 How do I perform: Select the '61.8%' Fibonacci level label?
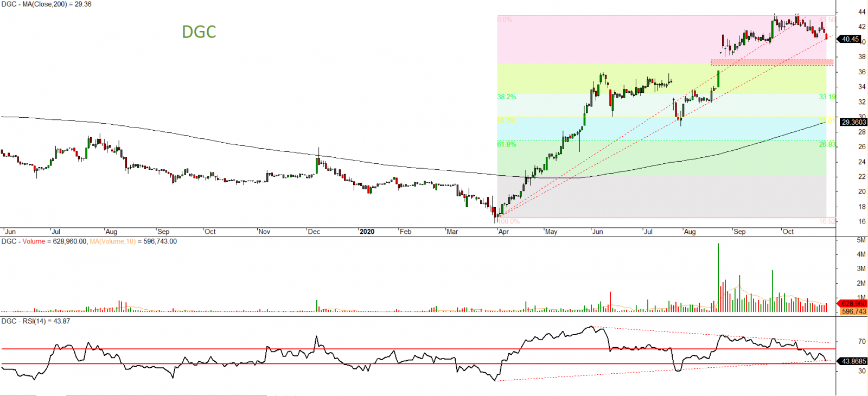click(x=507, y=144)
